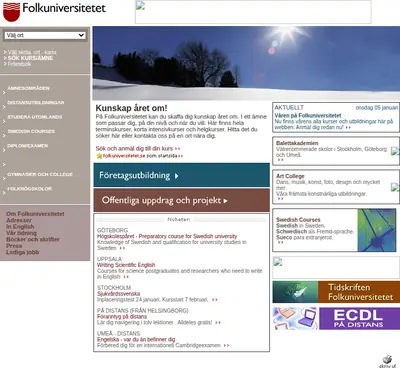This screenshot has height=368, width=400.
Task: Switch to the In English page
Action: pos(20,227)
